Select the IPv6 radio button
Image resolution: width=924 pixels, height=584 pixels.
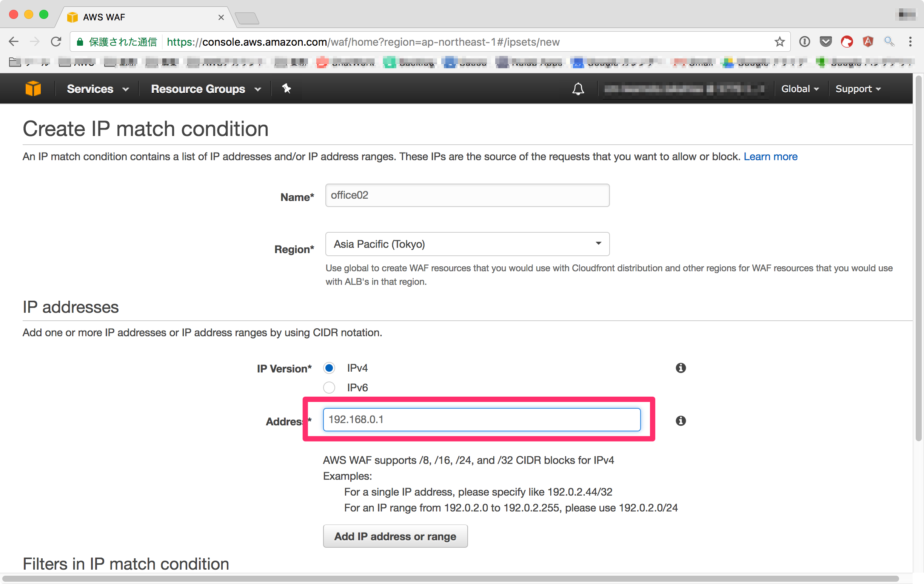click(x=329, y=388)
